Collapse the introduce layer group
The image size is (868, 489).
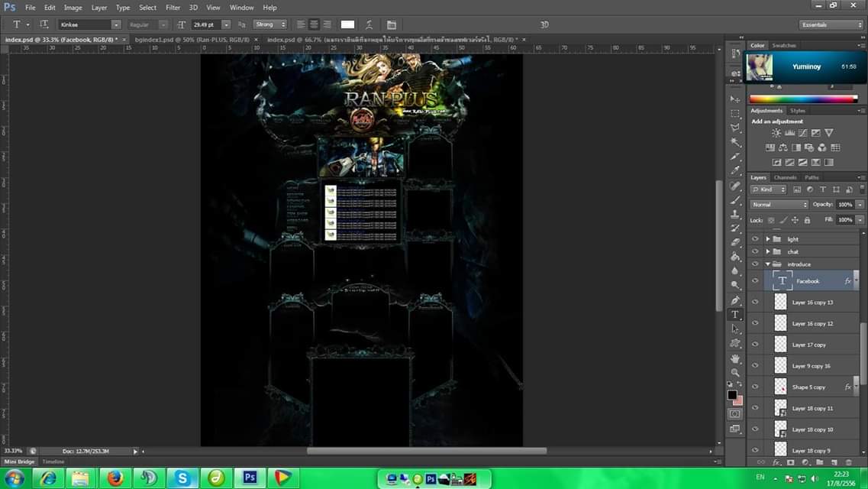coord(767,264)
